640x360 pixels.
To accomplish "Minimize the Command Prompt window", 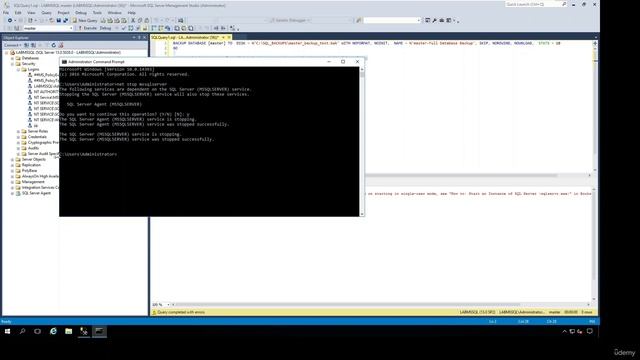I will click(x=329, y=62).
